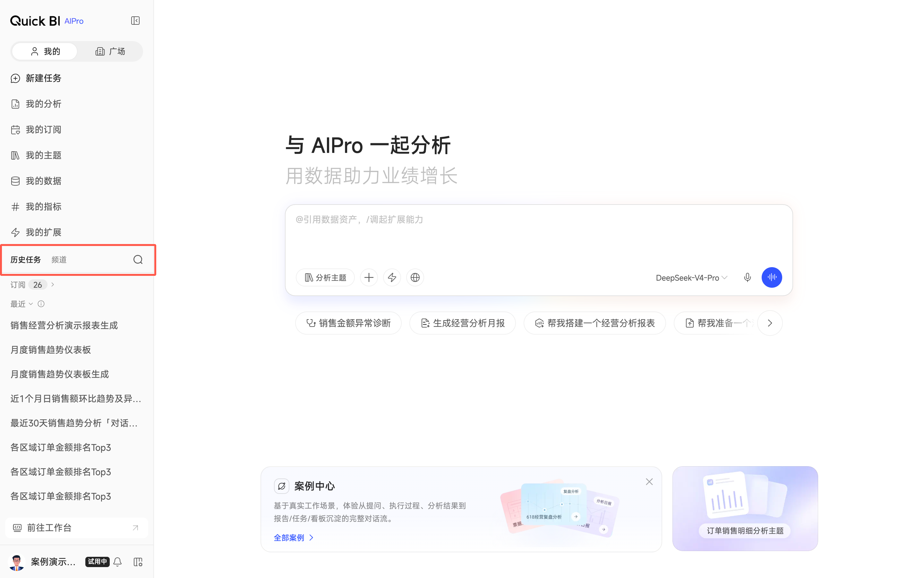Click the info icon next to 最近
The image size is (924, 578).
[x=41, y=304]
